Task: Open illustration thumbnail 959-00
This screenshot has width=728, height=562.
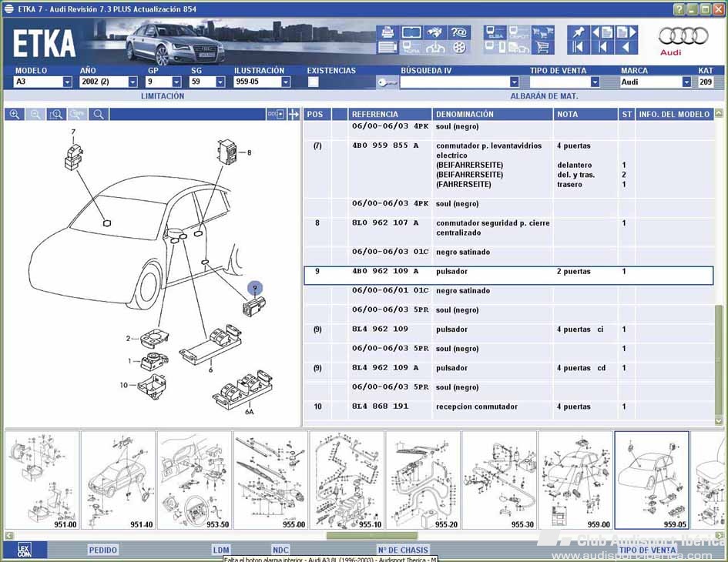Action: [x=575, y=480]
